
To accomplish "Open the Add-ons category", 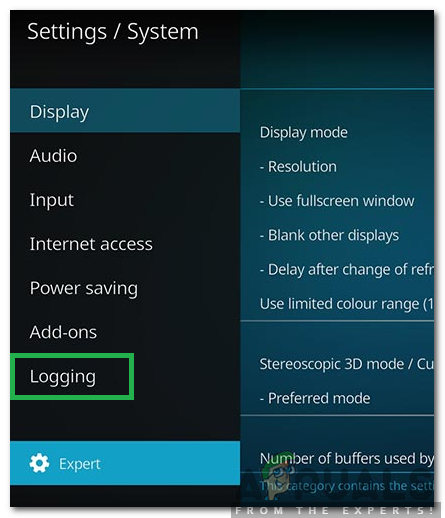I will [x=125, y=332].
